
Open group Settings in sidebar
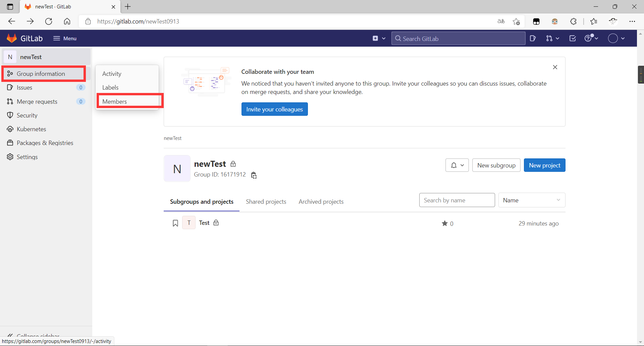[x=46, y=157]
